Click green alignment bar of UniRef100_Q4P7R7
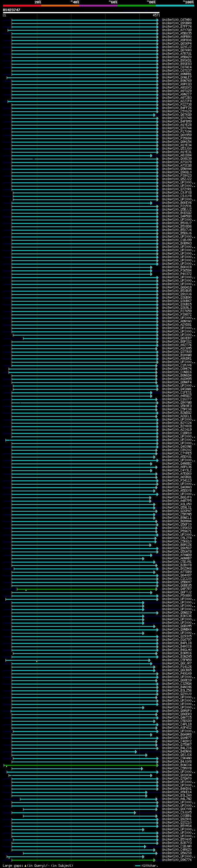Image resolution: width=197 pixels, height=868 pixels. click(87, 589)
